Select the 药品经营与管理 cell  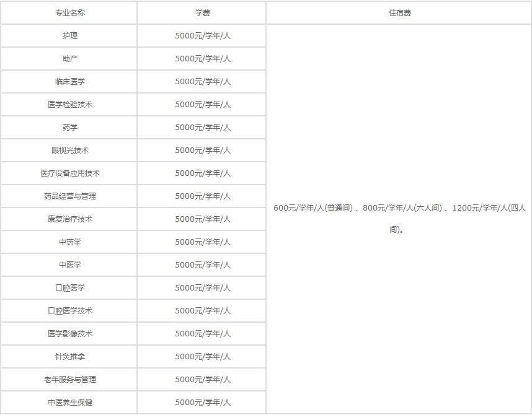pyautogui.click(x=68, y=196)
